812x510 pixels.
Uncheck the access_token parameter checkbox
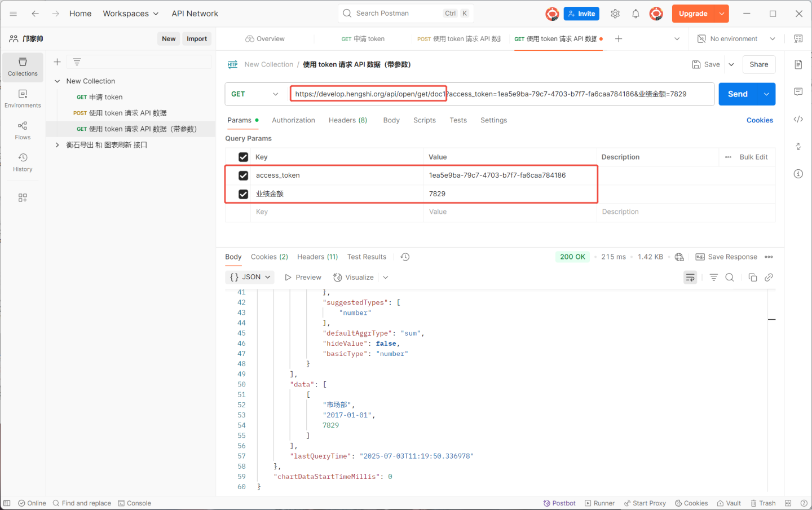243,175
